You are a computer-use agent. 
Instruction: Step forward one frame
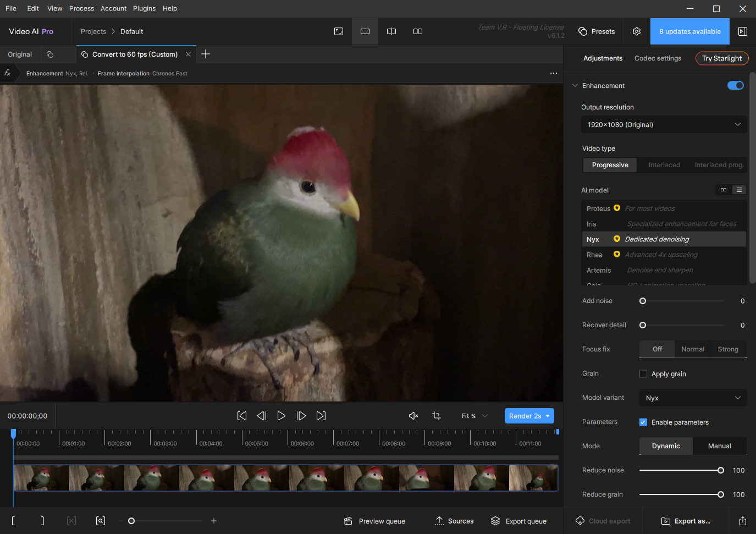[301, 416]
